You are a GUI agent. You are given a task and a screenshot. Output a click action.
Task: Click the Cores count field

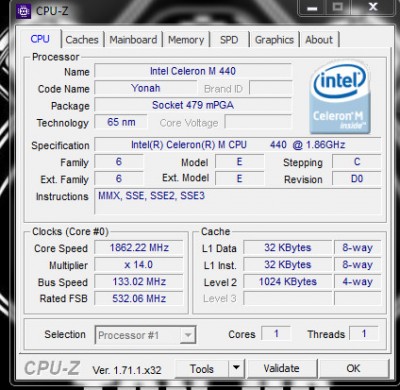pyautogui.click(x=276, y=334)
